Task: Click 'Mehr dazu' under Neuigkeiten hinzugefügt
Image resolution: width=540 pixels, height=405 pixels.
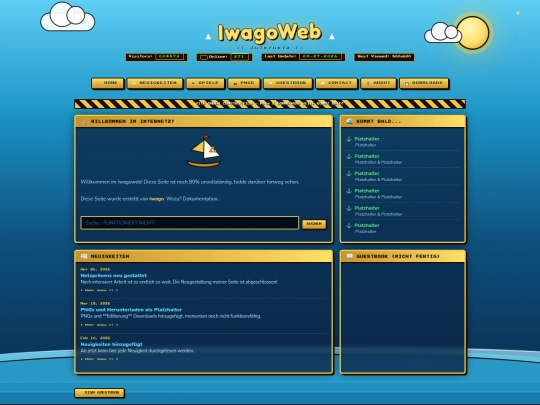Action: point(99,359)
